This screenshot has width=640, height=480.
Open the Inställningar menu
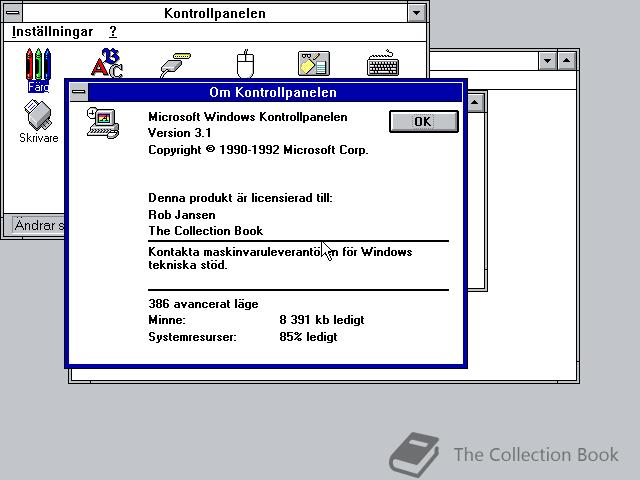(52, 31)
